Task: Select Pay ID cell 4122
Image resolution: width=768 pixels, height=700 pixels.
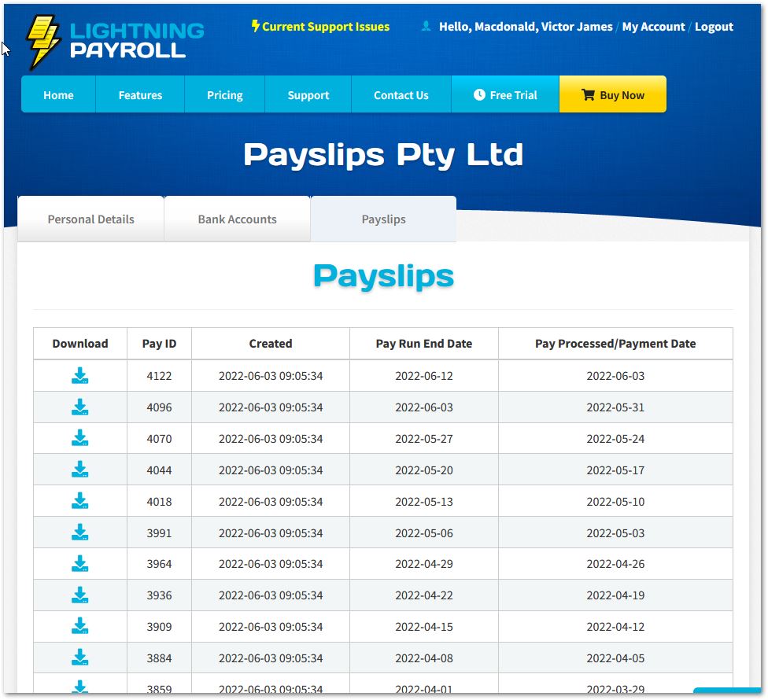Action: (159, 376)
